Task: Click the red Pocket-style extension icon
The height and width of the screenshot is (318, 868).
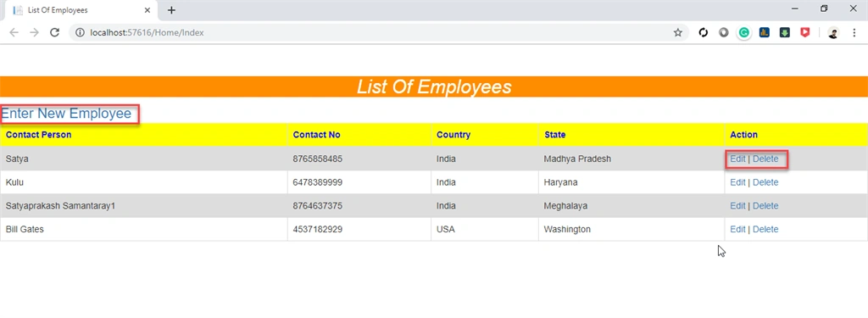Action: pos(805,33)
